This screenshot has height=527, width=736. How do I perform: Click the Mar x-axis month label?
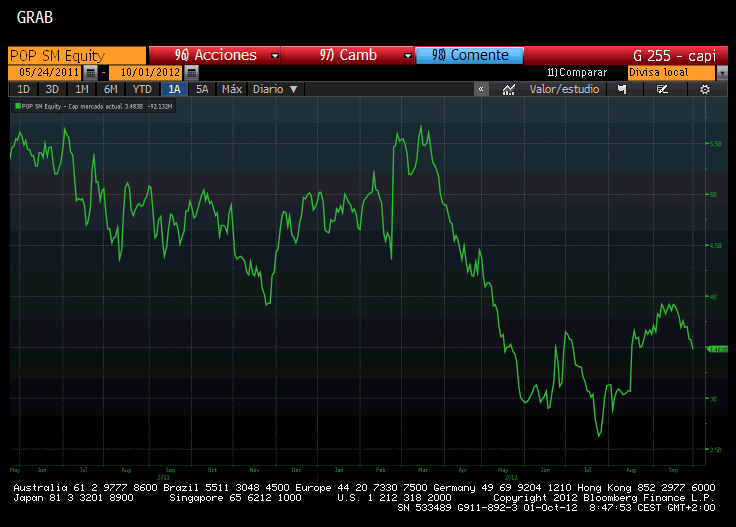pos(423,470)
